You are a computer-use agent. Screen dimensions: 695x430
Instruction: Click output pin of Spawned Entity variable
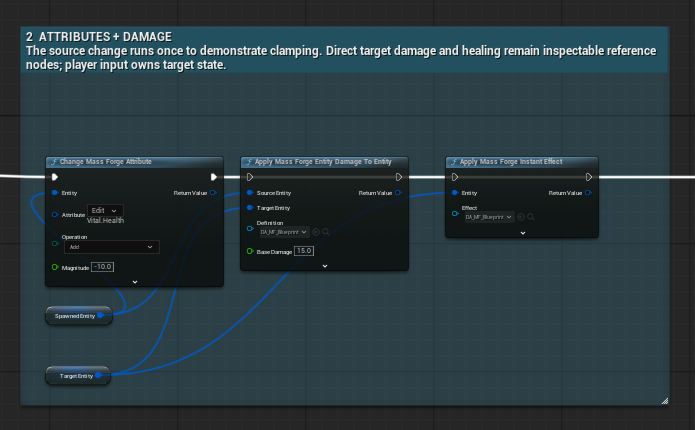coord(101,315)
